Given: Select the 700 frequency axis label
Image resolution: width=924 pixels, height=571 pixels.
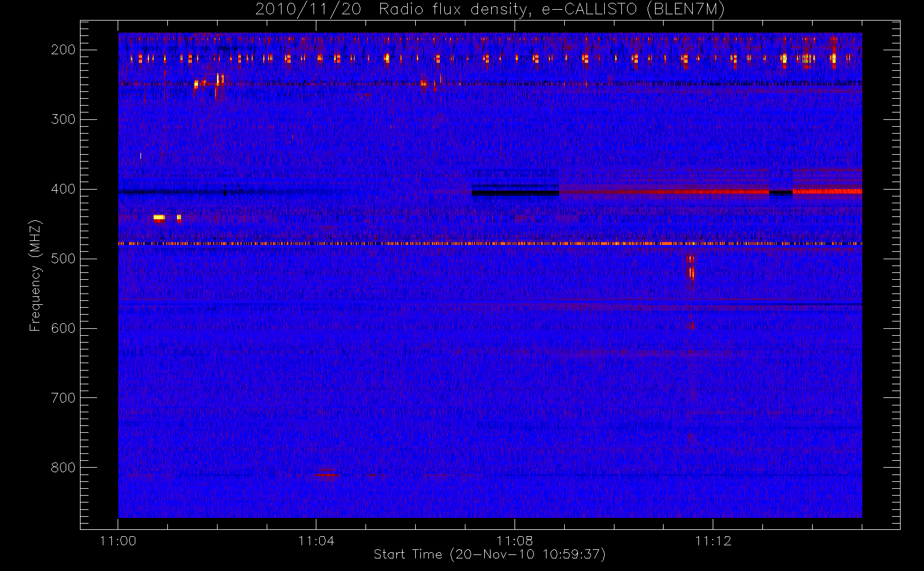Looking at the screenshot, I should 63,398.
